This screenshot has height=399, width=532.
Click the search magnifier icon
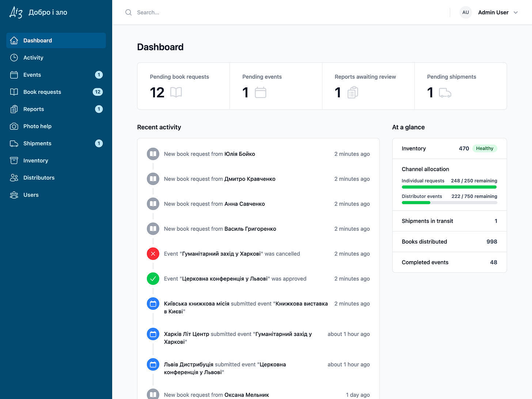coord(128,12)
